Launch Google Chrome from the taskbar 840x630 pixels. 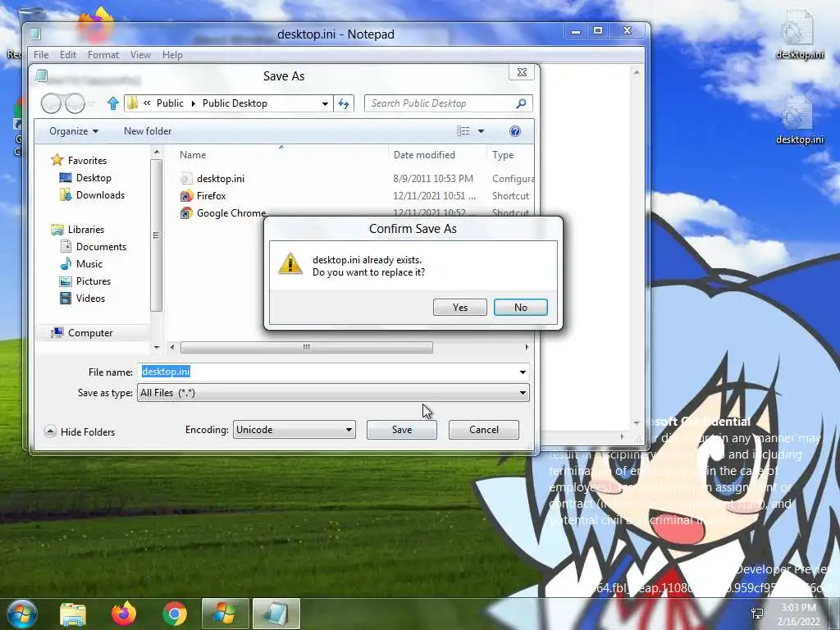174,614
